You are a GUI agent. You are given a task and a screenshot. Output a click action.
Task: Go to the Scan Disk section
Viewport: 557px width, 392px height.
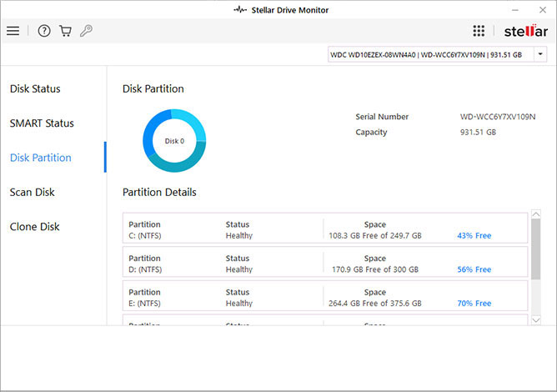pos(32,192)
